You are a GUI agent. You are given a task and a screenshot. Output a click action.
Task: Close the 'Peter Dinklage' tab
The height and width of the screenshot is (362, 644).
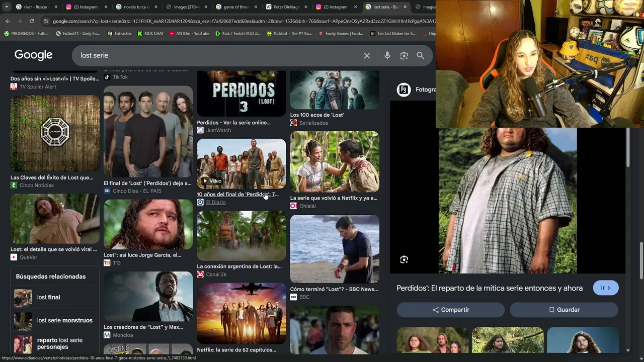point(305,7)
